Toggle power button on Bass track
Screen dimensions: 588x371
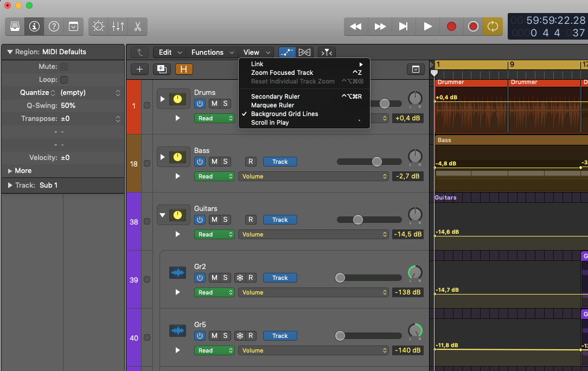coord(200,162)
